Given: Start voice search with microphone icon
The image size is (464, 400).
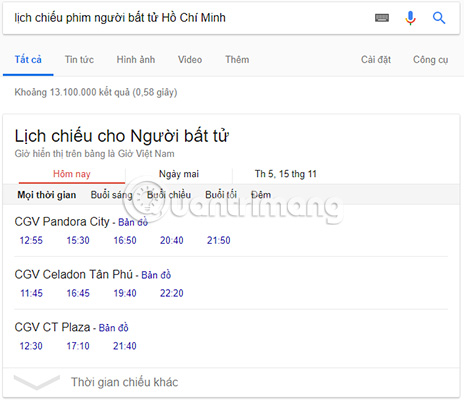Looking at the screenshot, I should point(410,18).
